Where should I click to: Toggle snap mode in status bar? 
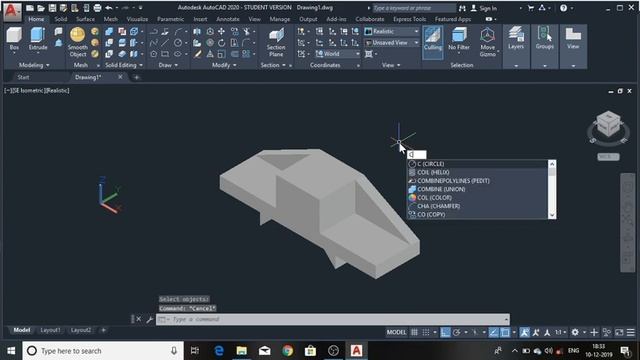click(x=426, y=332)
